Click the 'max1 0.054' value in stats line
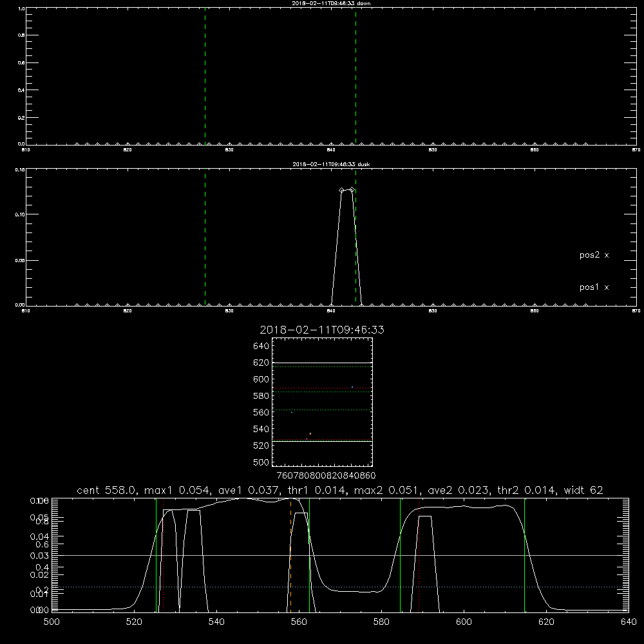The width and height of the screenshot is (644, 644). point(176,490)
